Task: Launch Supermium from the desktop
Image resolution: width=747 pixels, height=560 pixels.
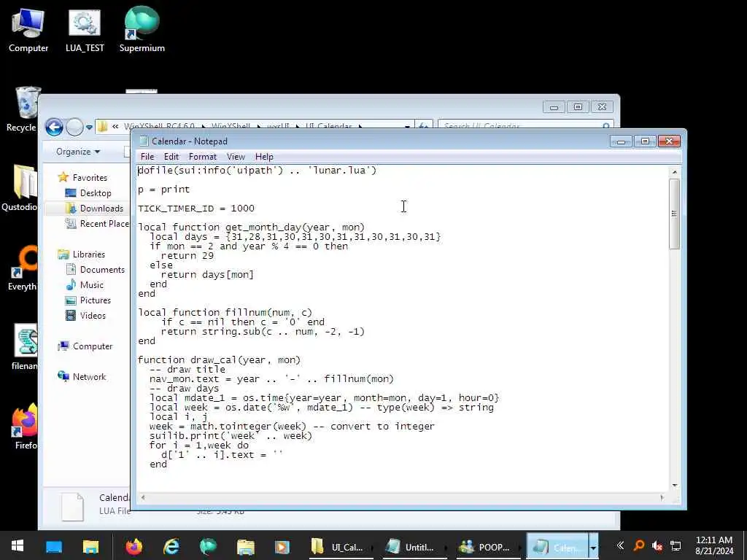Action: point(142,29)
